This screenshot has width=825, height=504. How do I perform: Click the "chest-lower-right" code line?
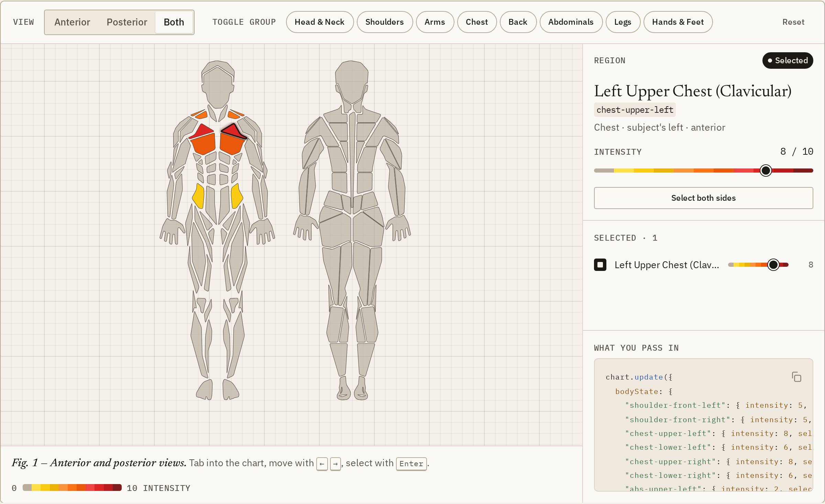718,475
